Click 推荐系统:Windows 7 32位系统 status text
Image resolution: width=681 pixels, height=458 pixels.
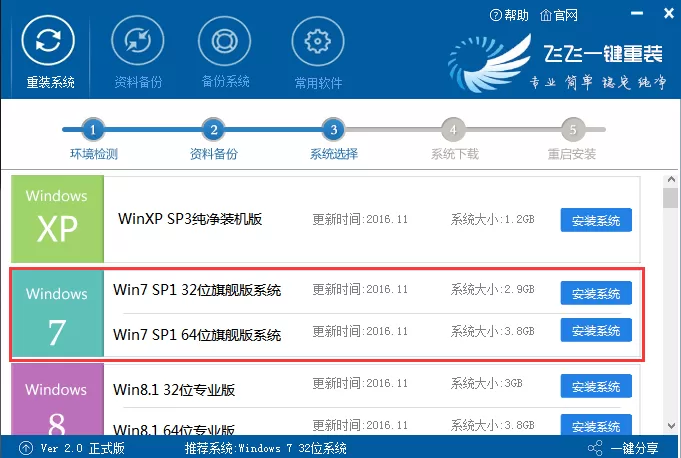265,448
